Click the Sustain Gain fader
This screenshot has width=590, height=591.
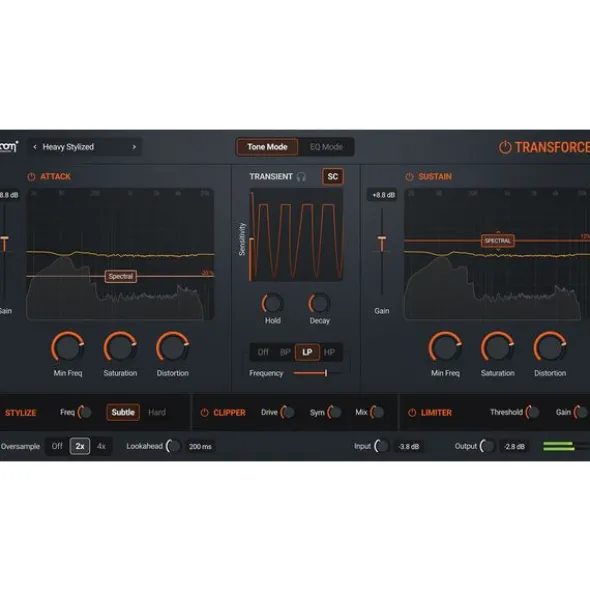(382, 251)
